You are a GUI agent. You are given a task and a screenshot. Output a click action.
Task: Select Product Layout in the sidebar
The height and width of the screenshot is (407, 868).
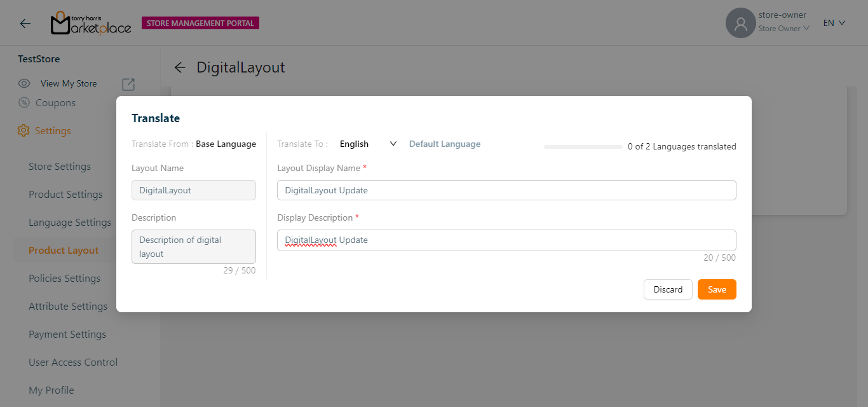pos(64,251)
